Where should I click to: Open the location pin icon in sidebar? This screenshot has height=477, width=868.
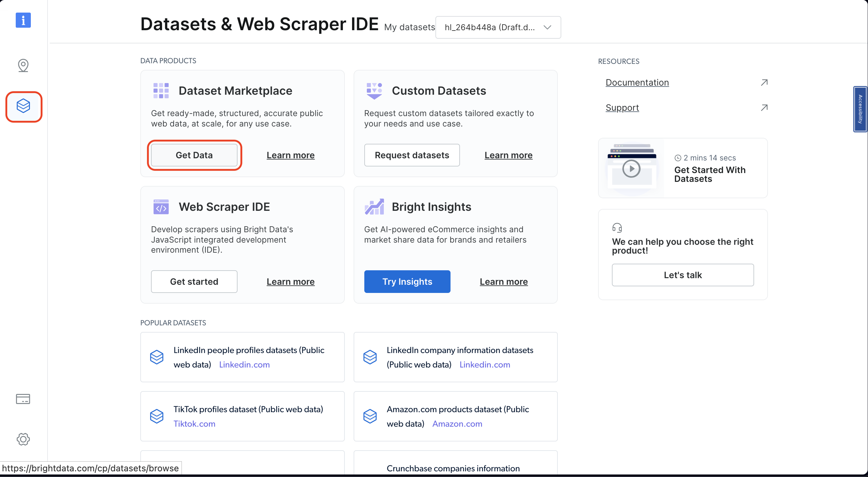pyautogui.click(x=23, y=65)
